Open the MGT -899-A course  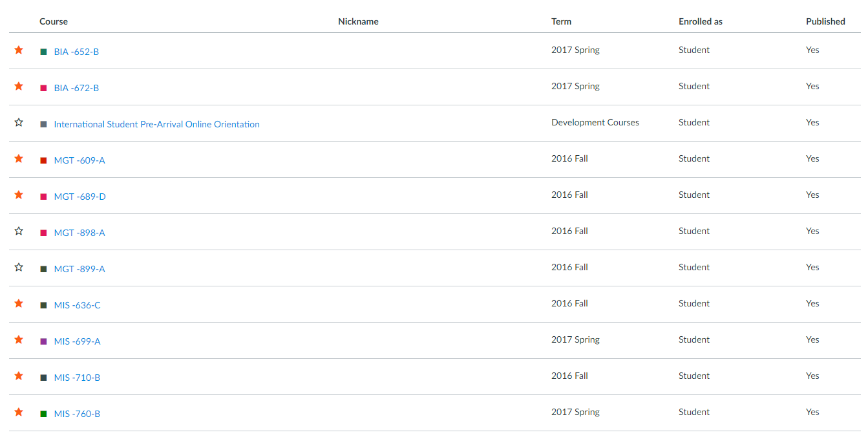[x=79, y=269]
